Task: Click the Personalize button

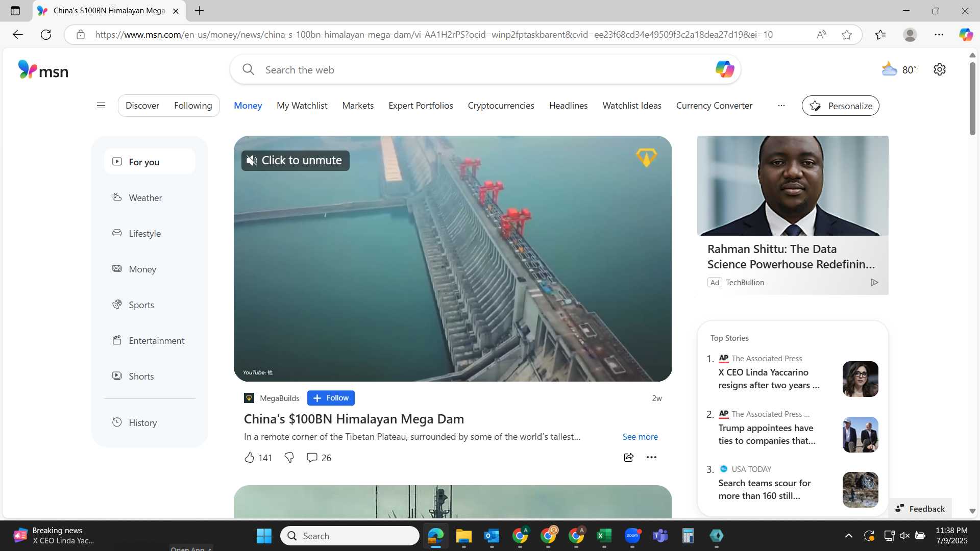Action: tap(840, 106)
